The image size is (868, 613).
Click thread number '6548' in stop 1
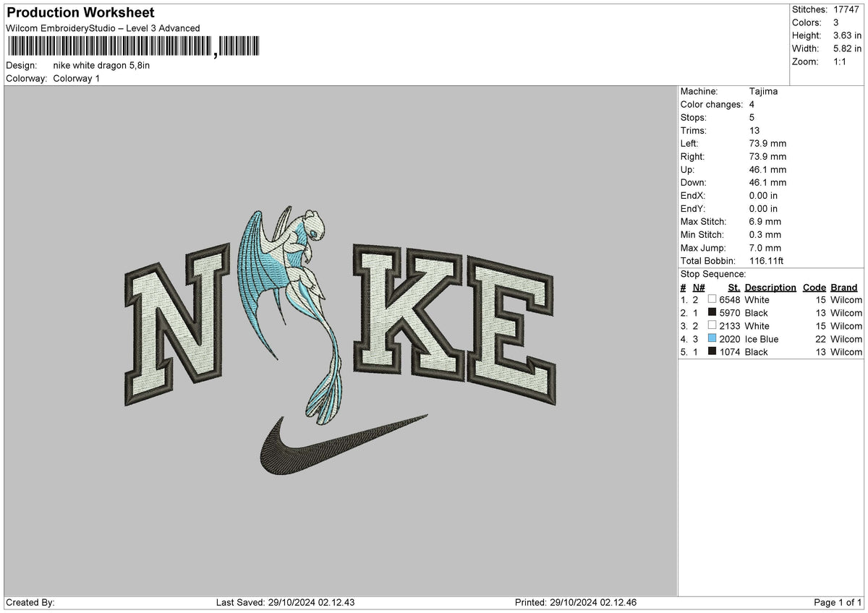click(730, 299)
